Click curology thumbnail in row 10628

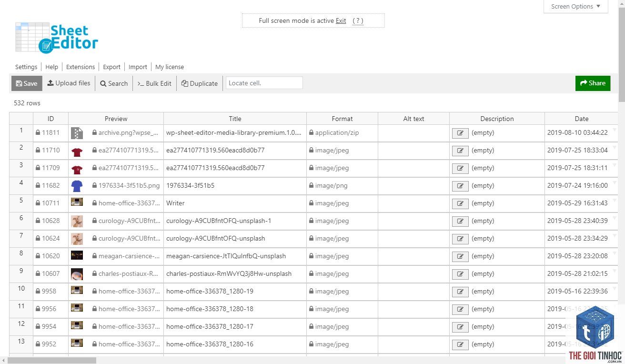77,221
